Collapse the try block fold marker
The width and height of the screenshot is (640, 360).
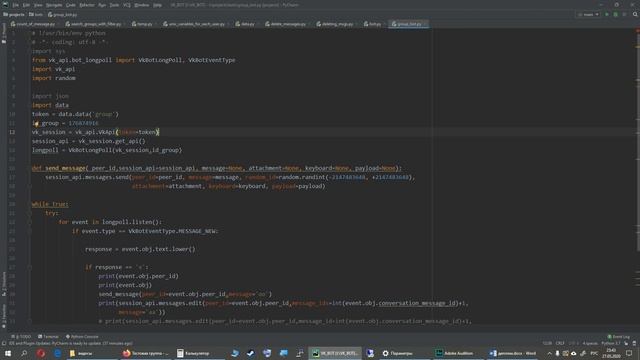pos(30,213)
